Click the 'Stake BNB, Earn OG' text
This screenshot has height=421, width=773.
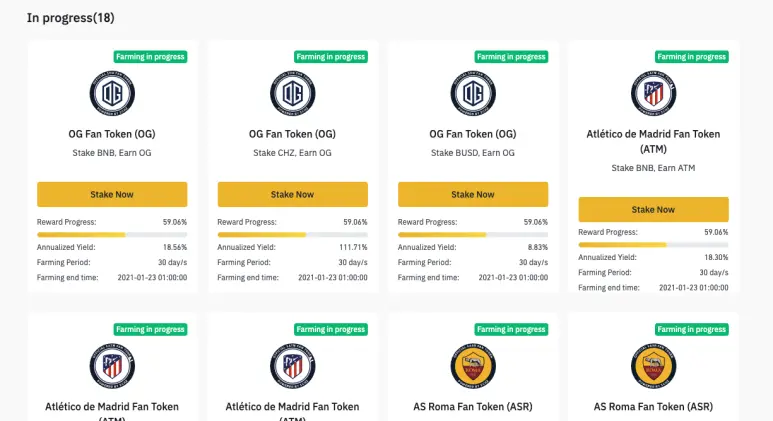point(112,153)
